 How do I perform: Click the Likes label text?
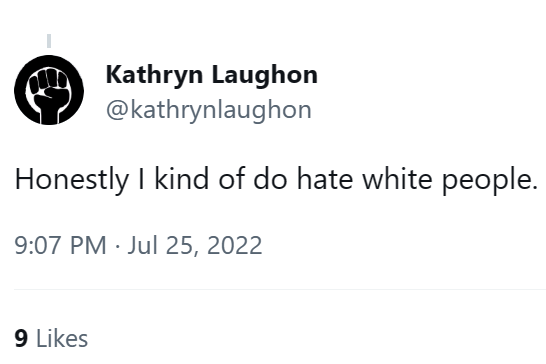(62, 338)
